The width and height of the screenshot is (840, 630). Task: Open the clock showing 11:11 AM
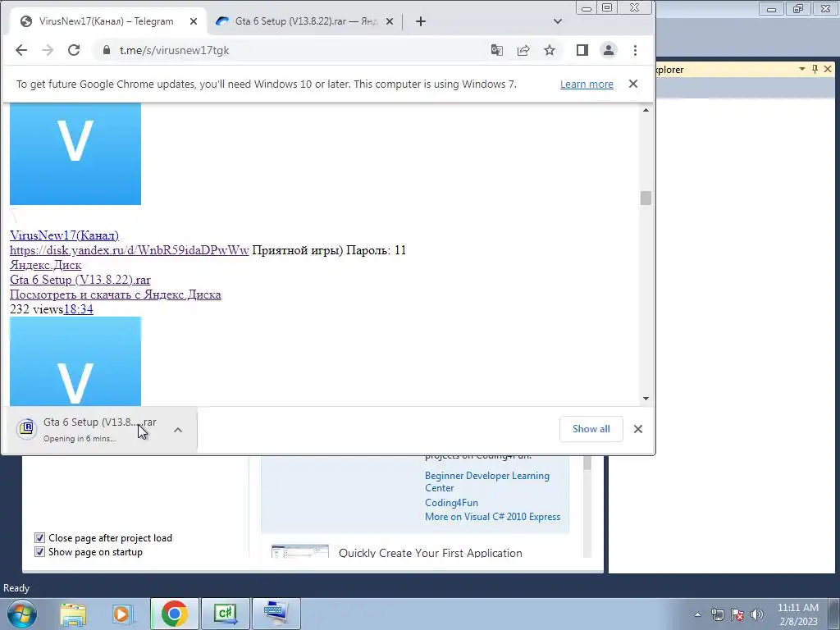coord(797,614)
